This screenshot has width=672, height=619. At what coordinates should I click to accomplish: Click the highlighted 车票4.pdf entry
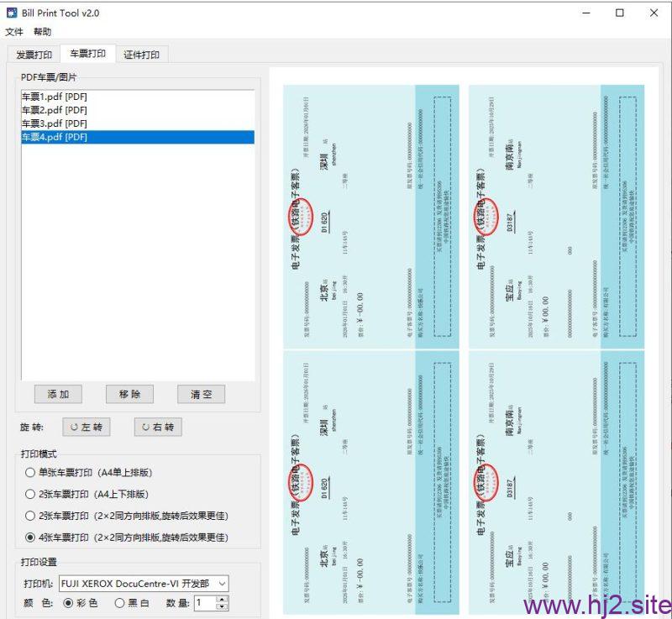[138, 137]
